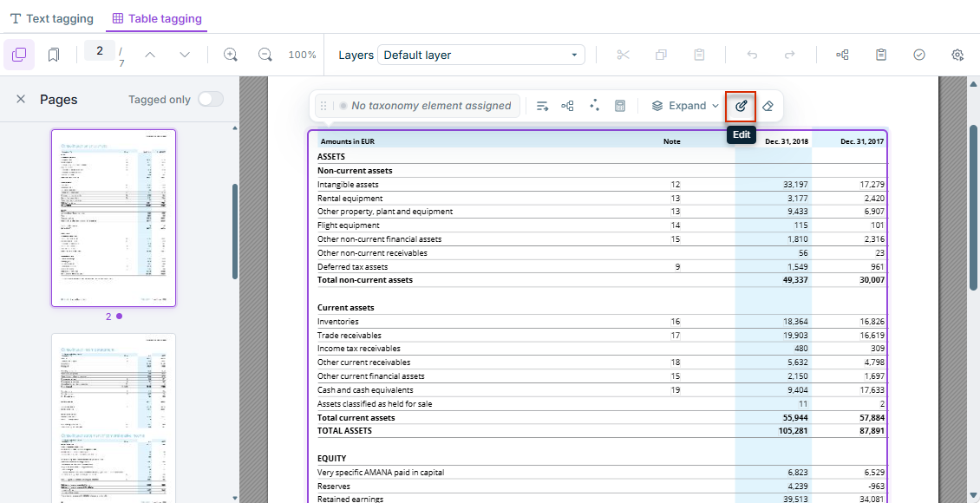The width and height of the screenshot is (980, 503).
Task: Select the page 3 thumbnail
Action: [114, 417]
